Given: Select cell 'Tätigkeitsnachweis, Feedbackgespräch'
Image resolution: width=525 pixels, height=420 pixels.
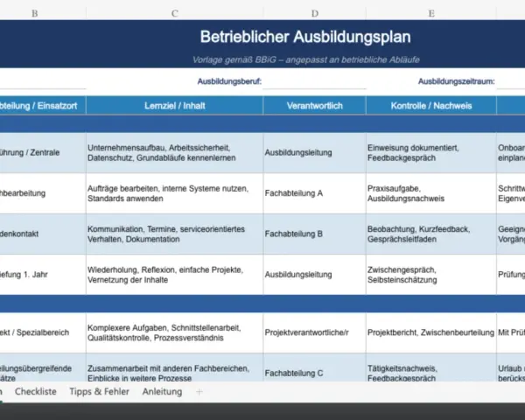Looking at the screenshot, I should pyautogui.click(x=431, y=367).
